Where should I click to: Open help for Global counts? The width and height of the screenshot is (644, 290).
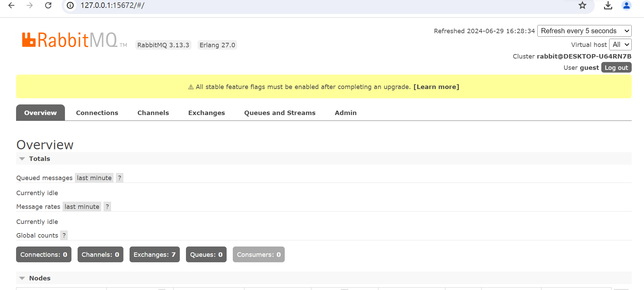[64, 235]
